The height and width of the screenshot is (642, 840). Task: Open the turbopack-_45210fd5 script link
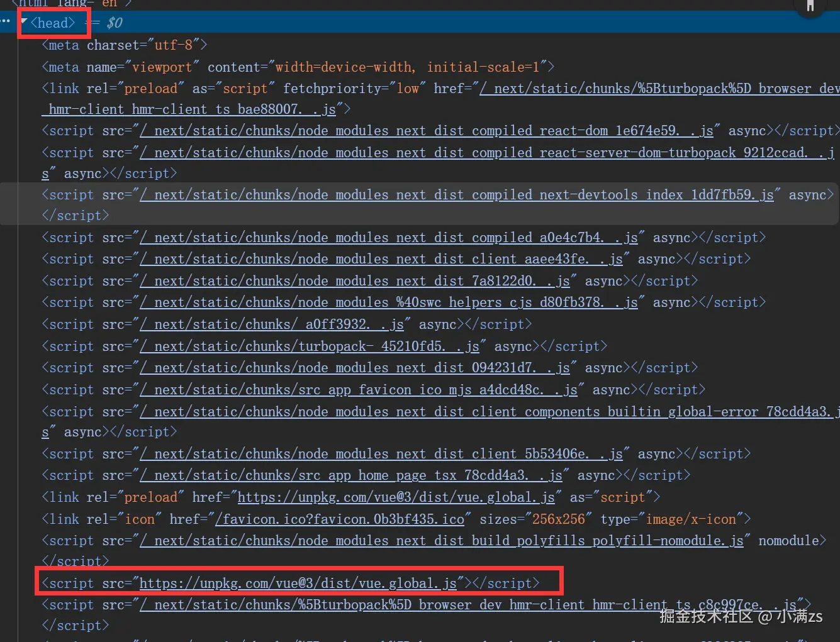coord(310,346)
